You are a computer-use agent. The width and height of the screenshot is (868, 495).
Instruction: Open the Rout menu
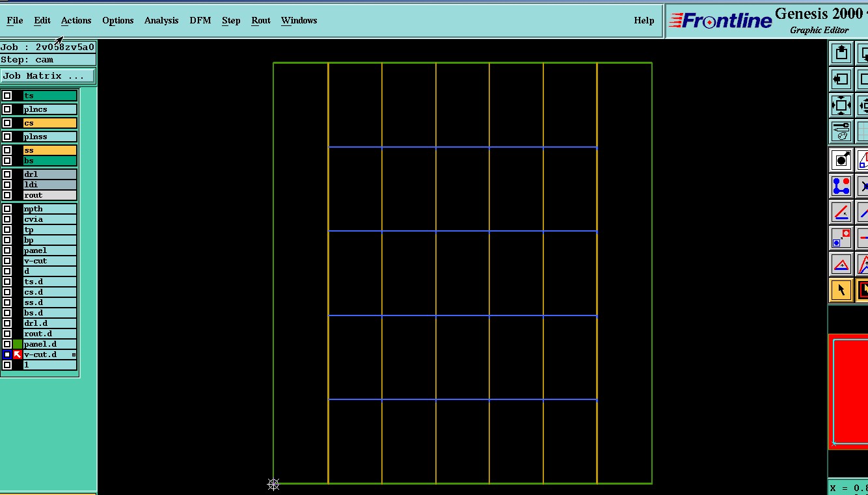[x=261, y=20]
